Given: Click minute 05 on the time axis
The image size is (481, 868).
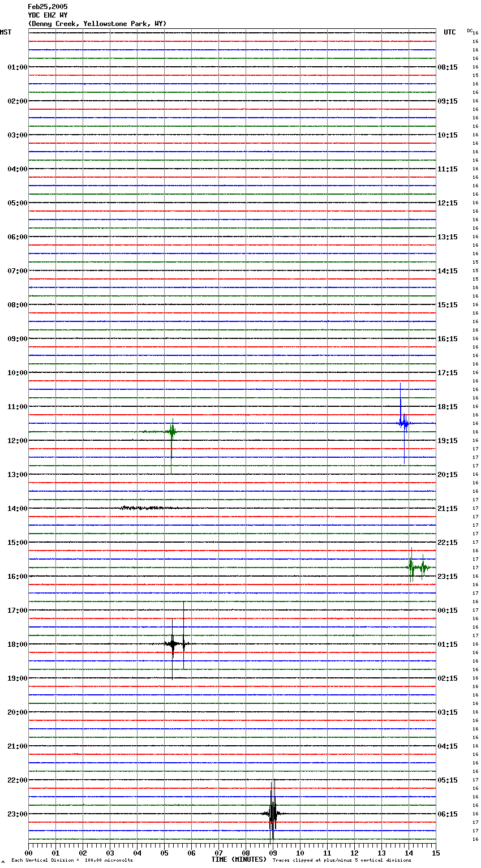Looking at the screenshot, I should click(x=164, y=853).
